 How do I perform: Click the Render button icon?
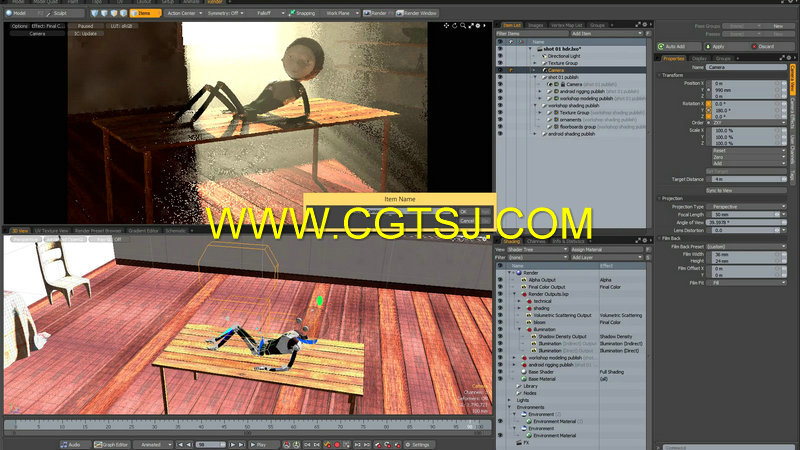click(378, 13)
